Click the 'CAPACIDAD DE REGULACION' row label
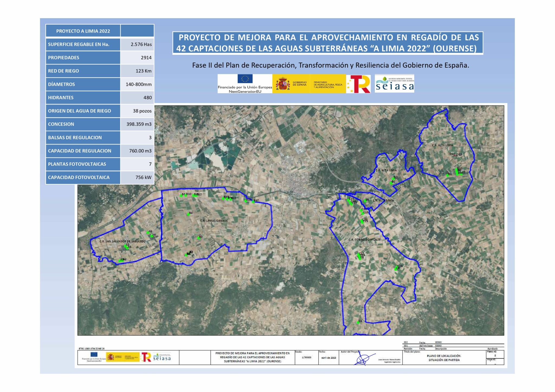 (x=83, y=151)
